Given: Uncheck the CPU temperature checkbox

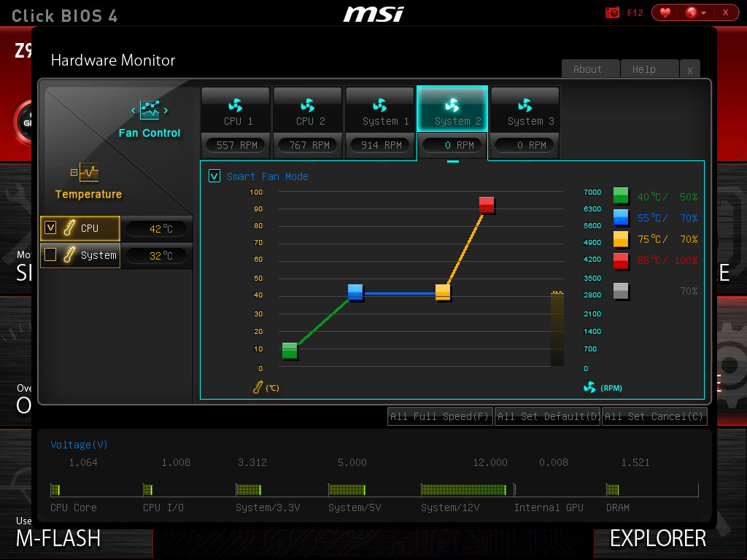Looking at the screenshot, I should click(x=50, y=227).
